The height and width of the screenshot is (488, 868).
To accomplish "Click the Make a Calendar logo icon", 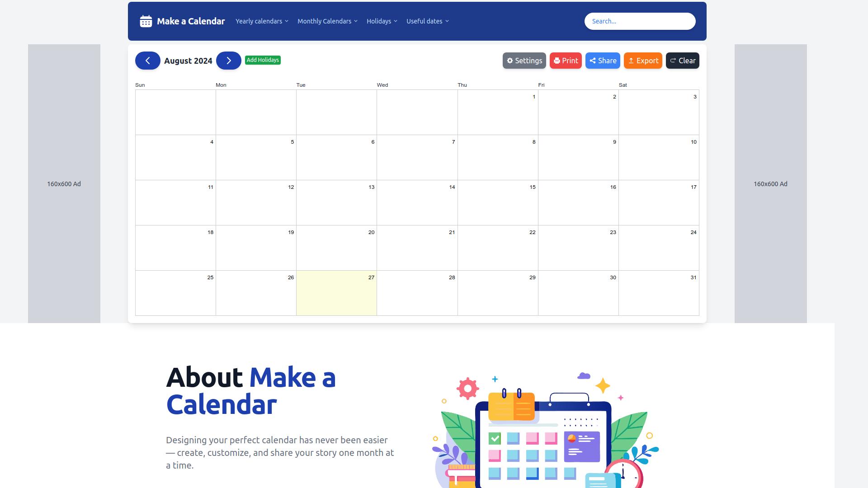I will pos(146,21).
